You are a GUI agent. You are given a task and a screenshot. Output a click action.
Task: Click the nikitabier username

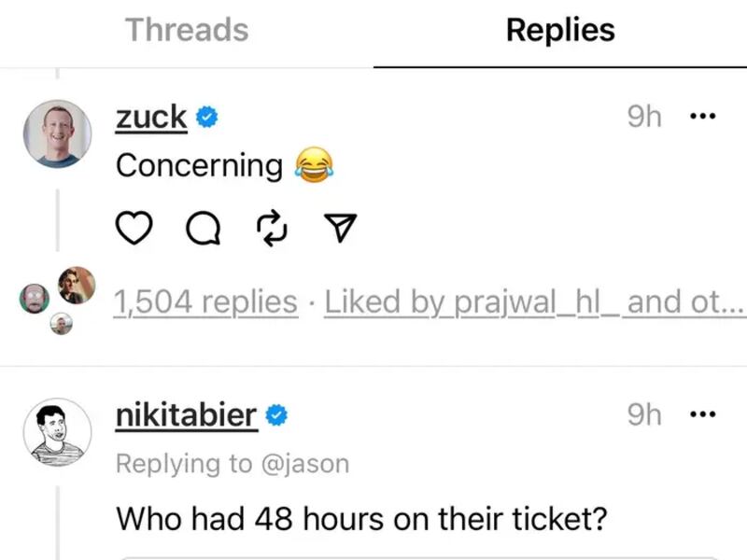pos(185,413)
